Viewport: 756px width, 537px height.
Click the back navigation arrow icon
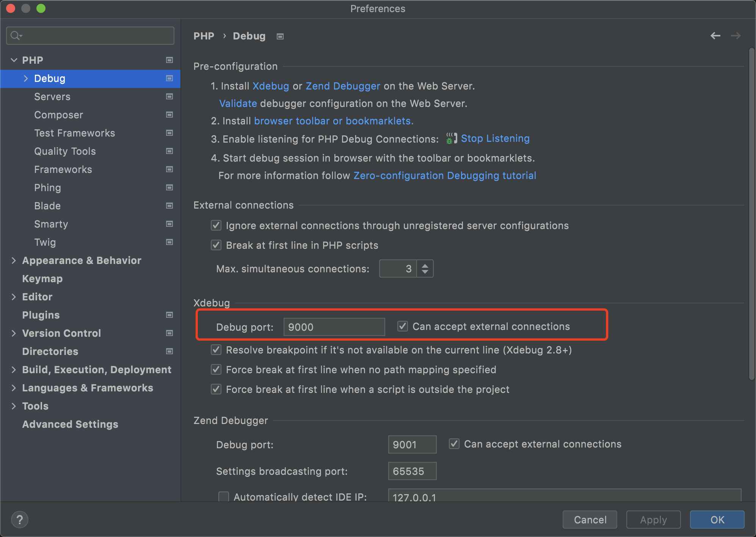(715, 36)
